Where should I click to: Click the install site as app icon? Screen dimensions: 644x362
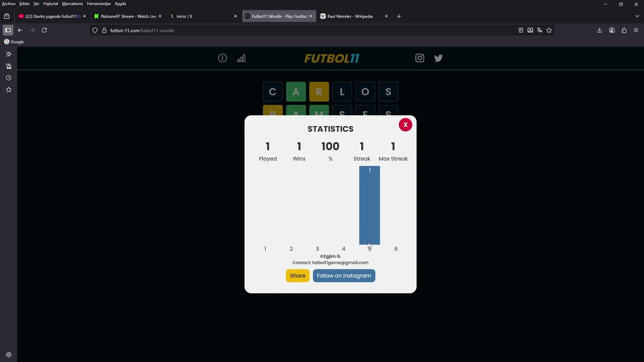pos(530,30)
